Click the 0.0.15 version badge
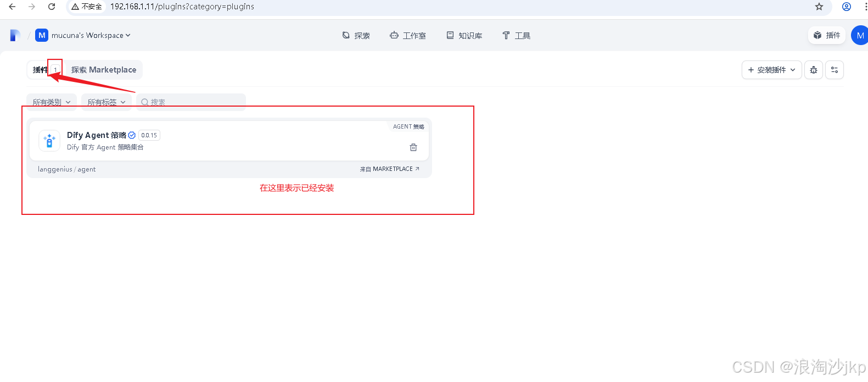Viewport: 868px width, 382px height. [x=149, y=135]
